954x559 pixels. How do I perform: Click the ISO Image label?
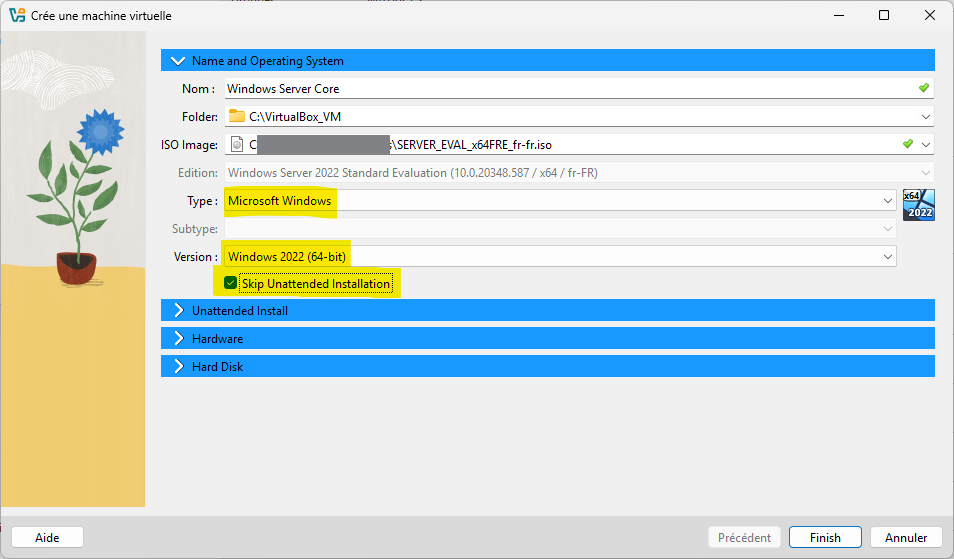tap(189, 145)
